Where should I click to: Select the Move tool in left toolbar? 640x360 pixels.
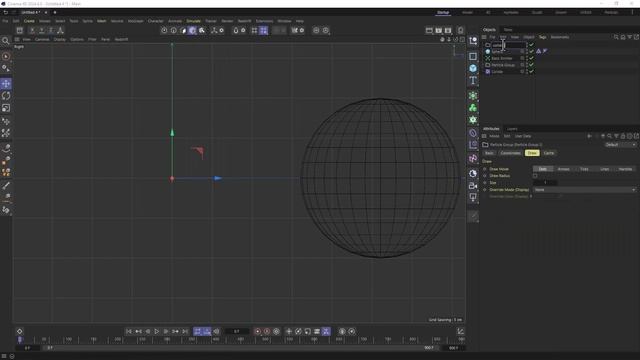click(6, 84)
